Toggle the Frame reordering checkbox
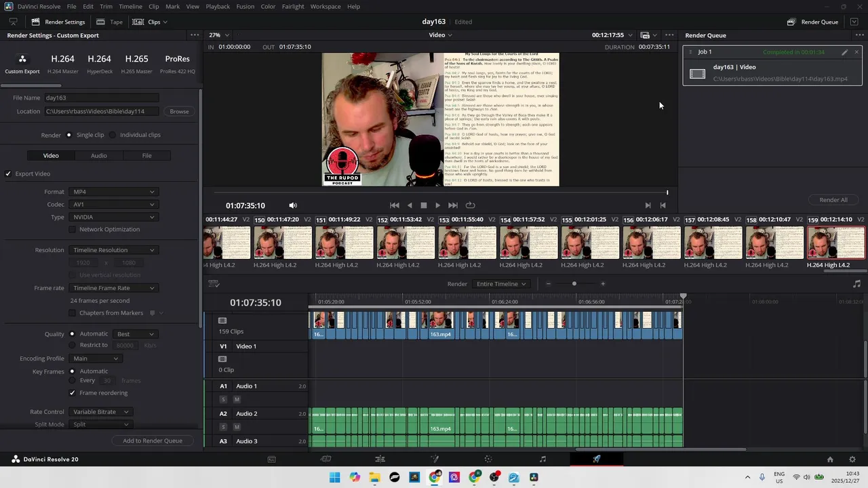Image resolution: width=868 pixels, height=488 pixels. pos(73,393)
